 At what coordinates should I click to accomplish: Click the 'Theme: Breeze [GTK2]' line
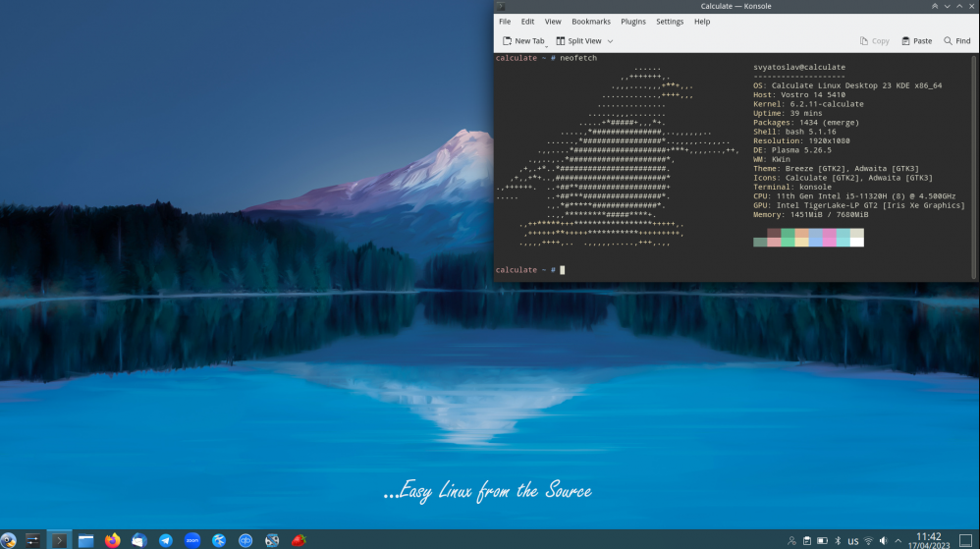pyautogui.click(x=837, y=169)
